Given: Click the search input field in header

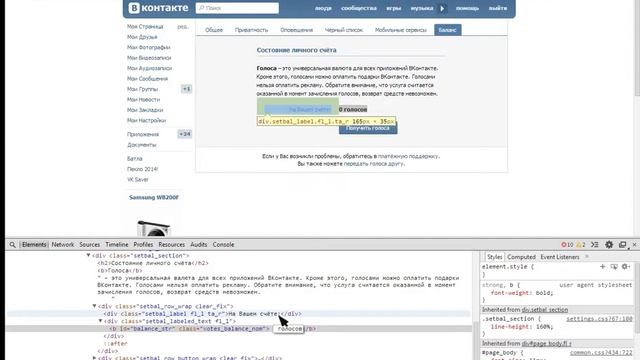Looking at the screenshot, I should [237, 8].
